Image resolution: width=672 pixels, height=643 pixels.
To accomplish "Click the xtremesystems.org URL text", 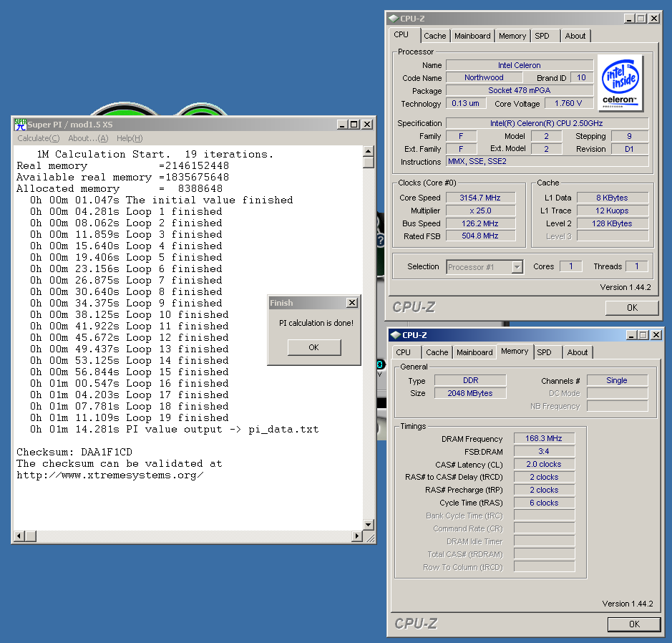I will pyautogui.click(x=110, y=475).
